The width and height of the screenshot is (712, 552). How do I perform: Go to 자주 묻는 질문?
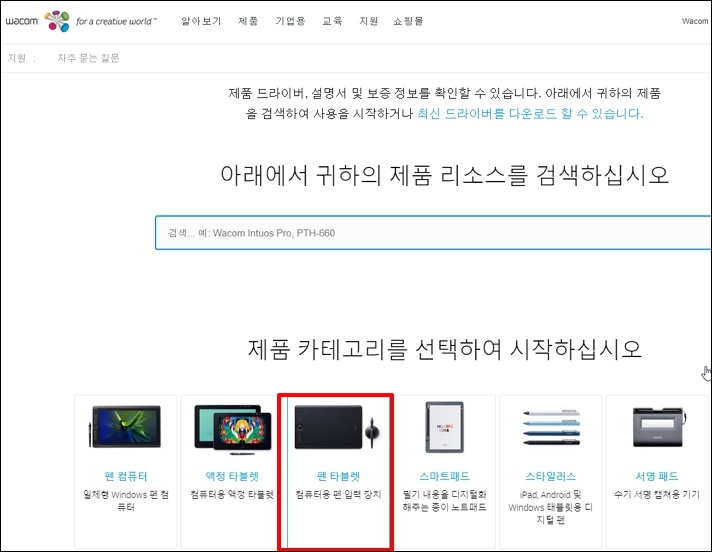coord(88,58)
